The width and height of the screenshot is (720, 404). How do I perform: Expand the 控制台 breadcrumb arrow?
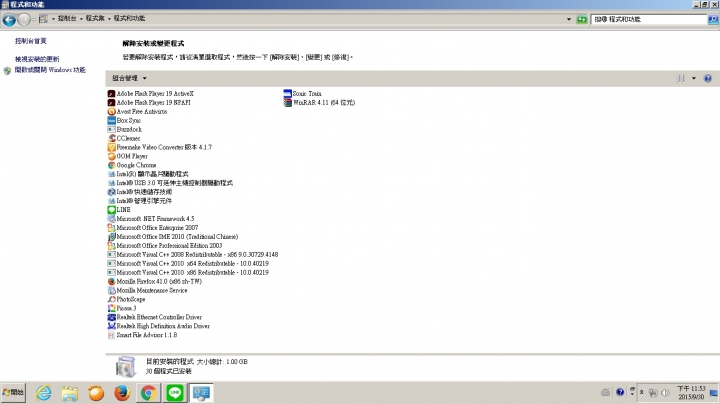(x=81, y=19)
